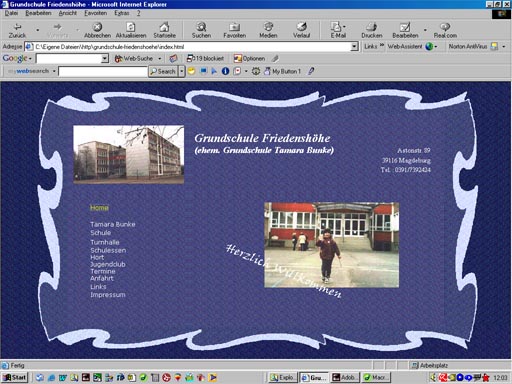Open the Tamara Bunke page link
This screenshot has width=512, height=384.
click(x=113, y=224)
